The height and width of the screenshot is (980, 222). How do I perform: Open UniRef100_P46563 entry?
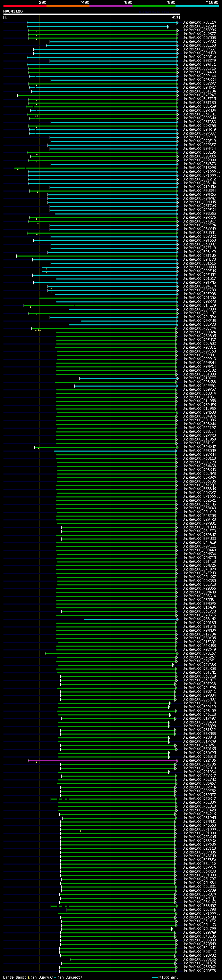click(x=199, y=826)
